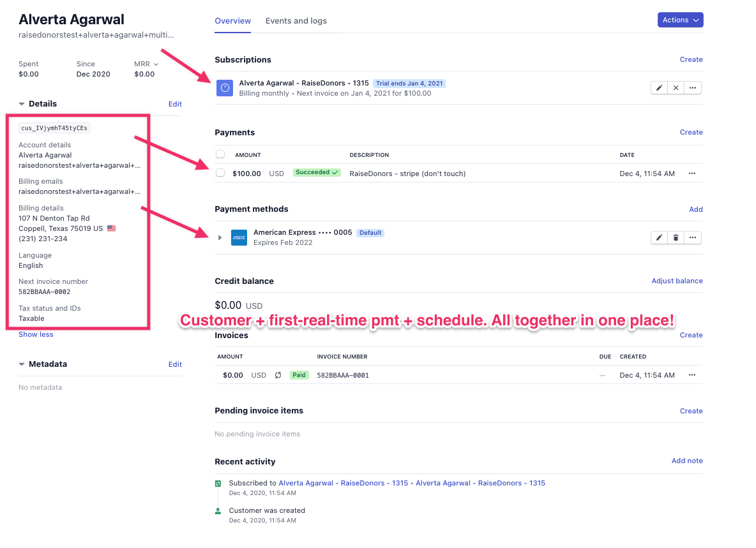Click Expires Feb 2022 card text
The image size is (756, 548).
tap(283, 242)
